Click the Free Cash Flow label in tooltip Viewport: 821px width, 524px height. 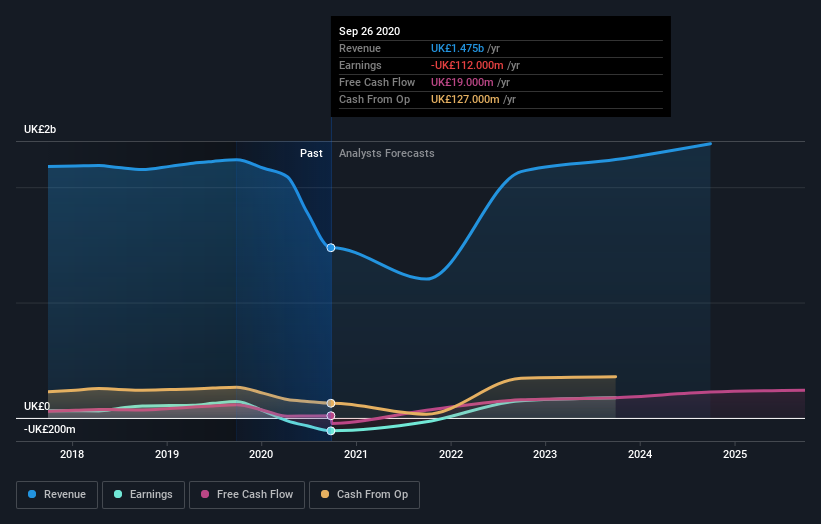[x=377, y=82]
